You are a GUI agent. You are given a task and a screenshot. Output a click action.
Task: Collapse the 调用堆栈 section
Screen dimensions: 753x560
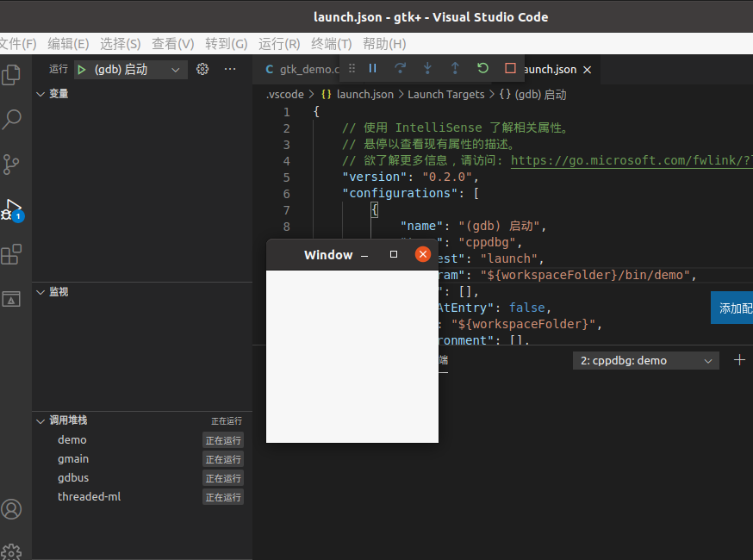68,420
